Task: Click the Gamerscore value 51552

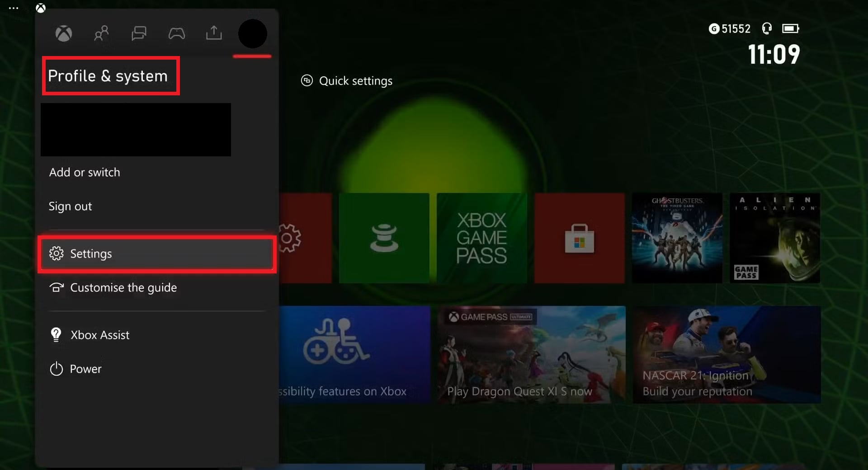Action: click(x=736, y=29)
